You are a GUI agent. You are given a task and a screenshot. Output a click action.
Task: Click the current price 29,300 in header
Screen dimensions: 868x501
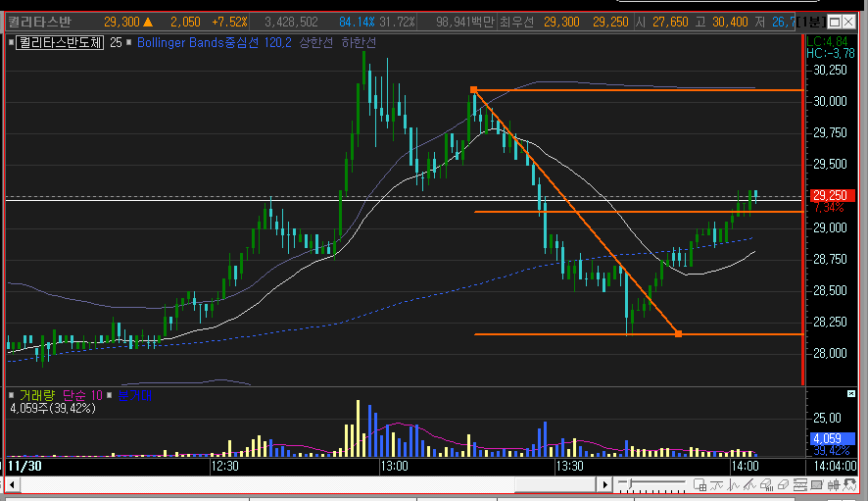tap(121, 23)
